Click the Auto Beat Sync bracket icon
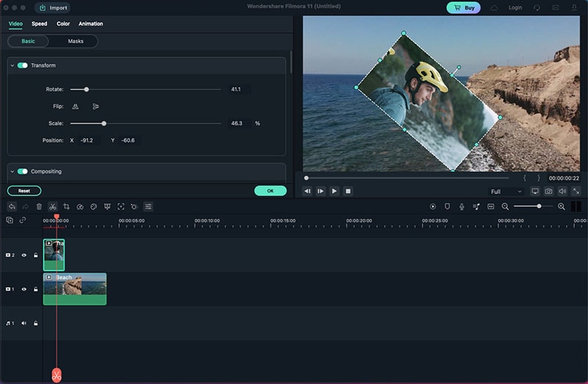Screen dimensions: 588x384 tap(490, 206)
